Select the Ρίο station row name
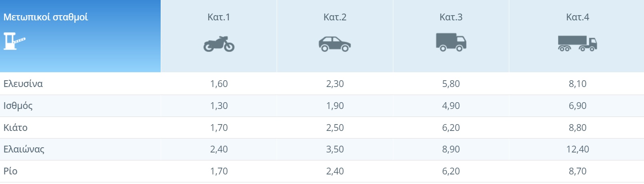Viewport: 644px width, 184px height. [x=10, y=171]
